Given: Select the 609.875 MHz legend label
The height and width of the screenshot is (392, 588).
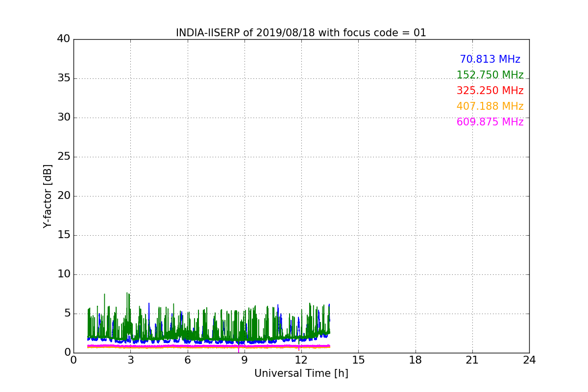Looking at the screenshot, I should coord(490,122).
